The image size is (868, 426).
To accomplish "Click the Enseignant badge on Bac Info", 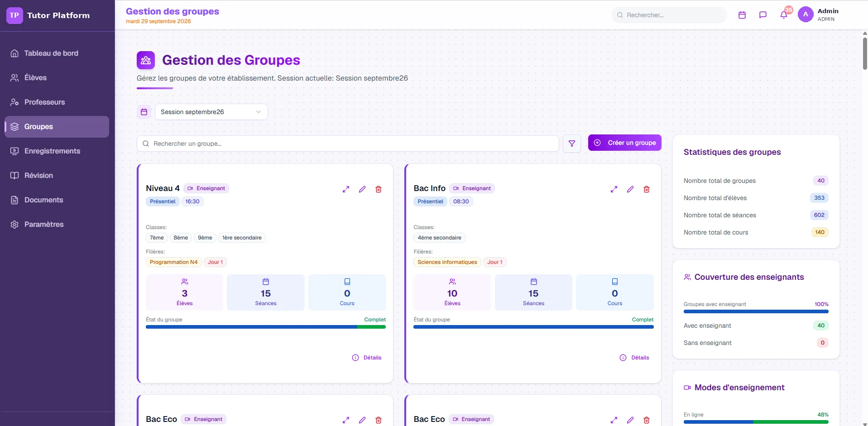I will pyautogui.click(x=472, y=188).
